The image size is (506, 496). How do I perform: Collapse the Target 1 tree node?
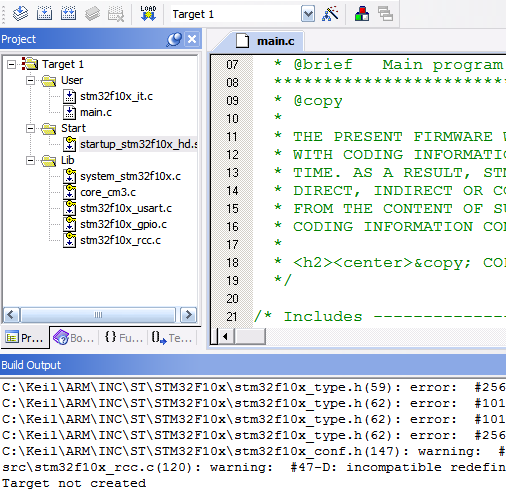[x=12, y=64]
